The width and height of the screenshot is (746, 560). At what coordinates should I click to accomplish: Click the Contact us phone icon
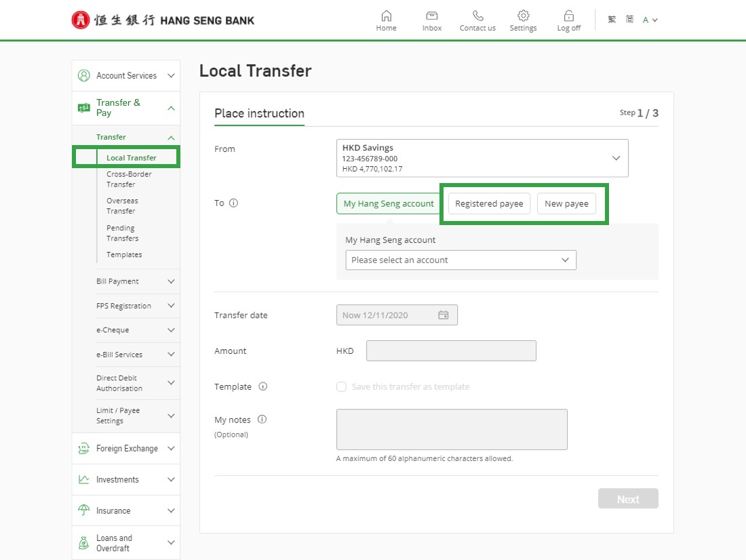click(477, 16)
